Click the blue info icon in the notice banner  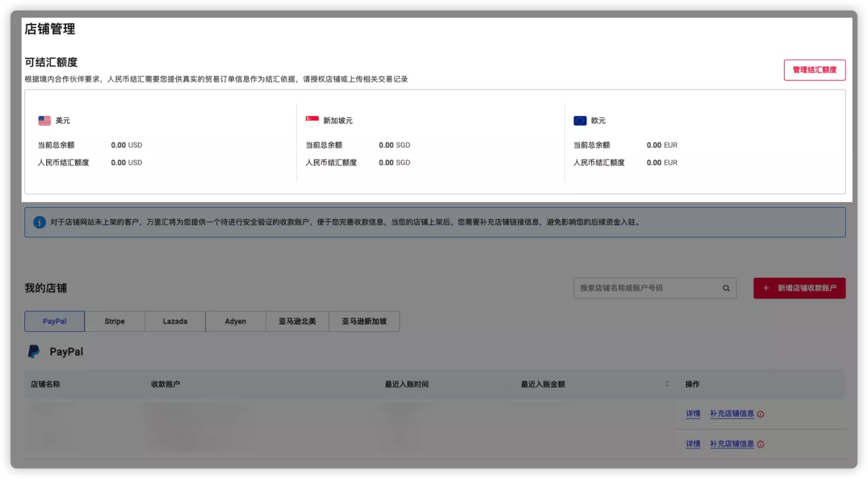point(39,223)
